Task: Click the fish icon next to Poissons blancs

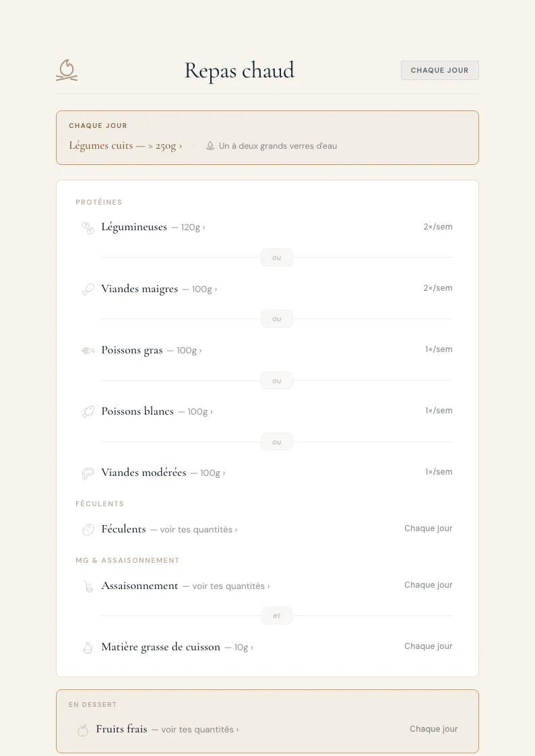Action: (88, 411)
